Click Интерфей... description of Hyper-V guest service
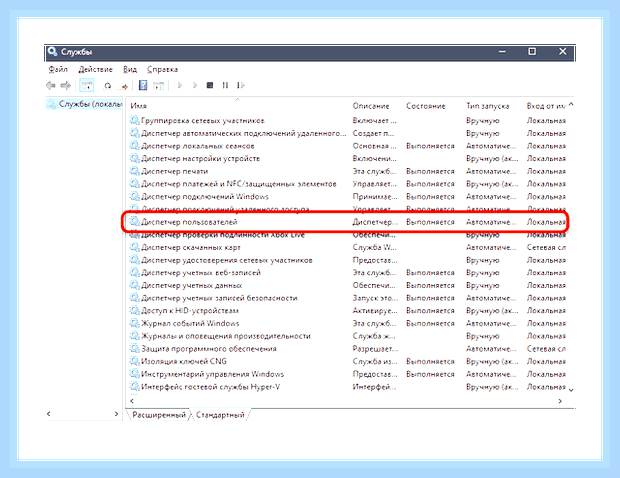Image resolution: width=620 pixels, height=478 pixels. (x=374, y=387)
